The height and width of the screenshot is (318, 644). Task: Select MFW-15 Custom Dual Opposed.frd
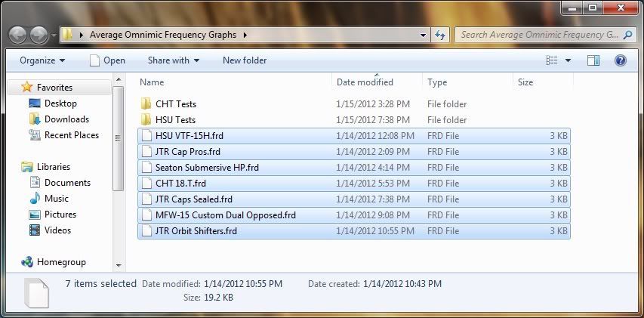point(353,215)
